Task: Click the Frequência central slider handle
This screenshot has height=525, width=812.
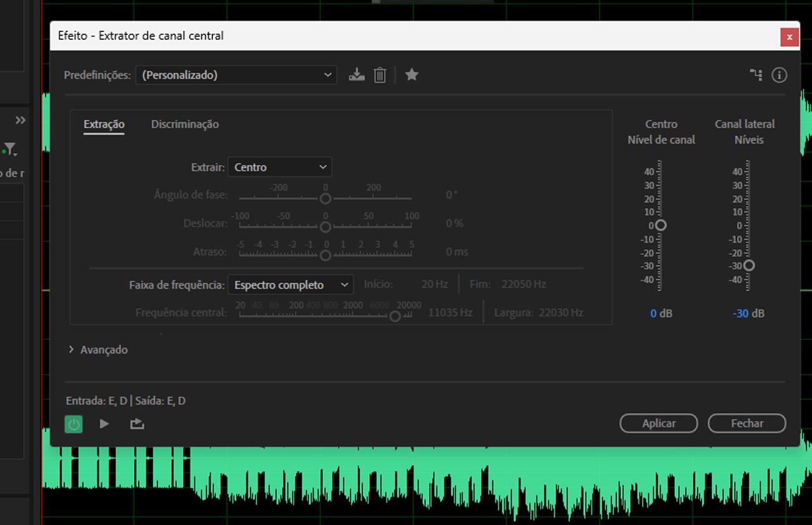Action: [x=395, y=316]
